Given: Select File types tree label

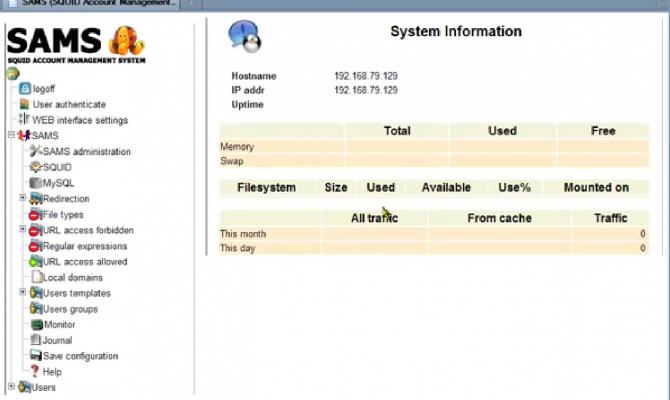Looking at the screenshot, I should point(63,215).
